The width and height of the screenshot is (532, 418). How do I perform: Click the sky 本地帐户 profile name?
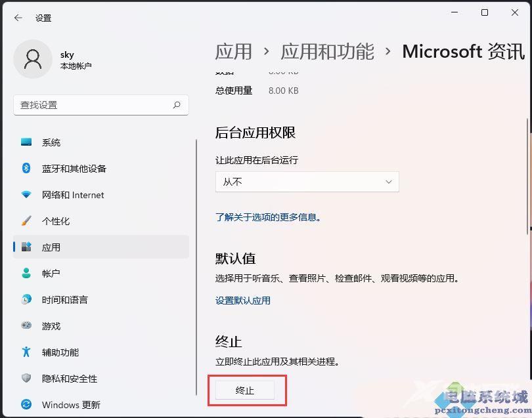pos(76,60)
